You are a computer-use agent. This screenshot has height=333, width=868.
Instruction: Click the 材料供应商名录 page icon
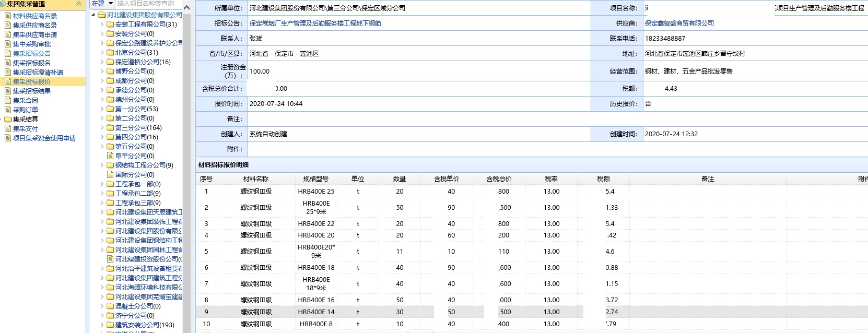click(x=8, y=16)
